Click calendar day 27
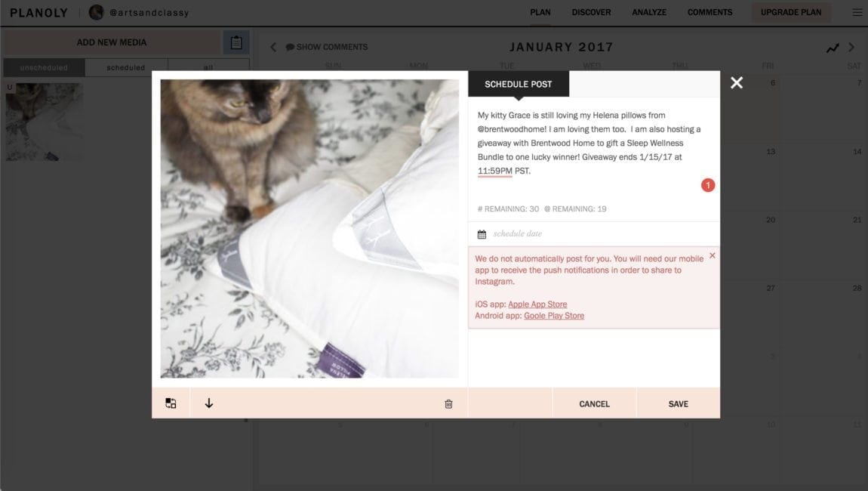Viewport: 868px width, 491px height. pos(771,288)
